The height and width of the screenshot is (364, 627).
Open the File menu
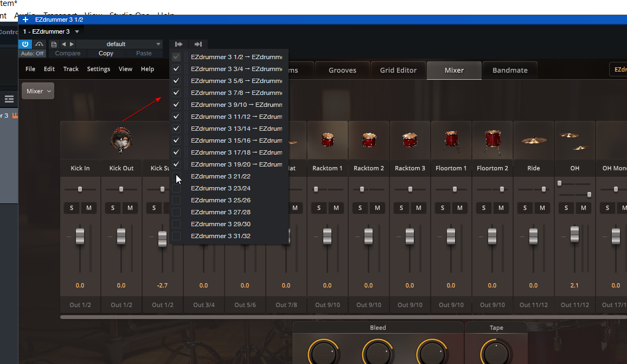coord(30,69)
